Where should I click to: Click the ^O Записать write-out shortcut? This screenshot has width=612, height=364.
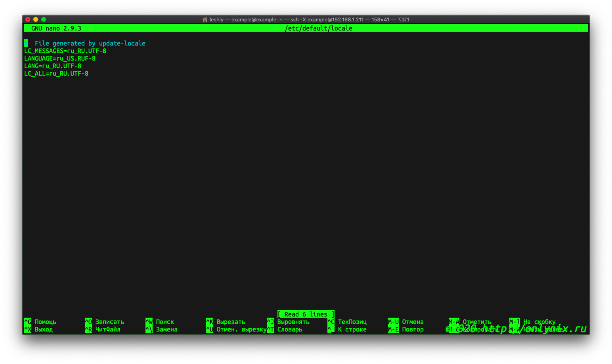(105, 322)
